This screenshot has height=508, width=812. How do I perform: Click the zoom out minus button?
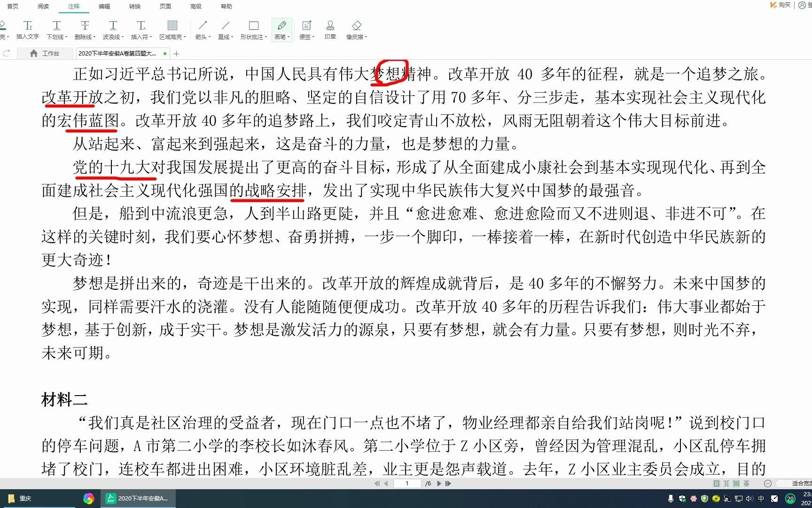(768, 484)
